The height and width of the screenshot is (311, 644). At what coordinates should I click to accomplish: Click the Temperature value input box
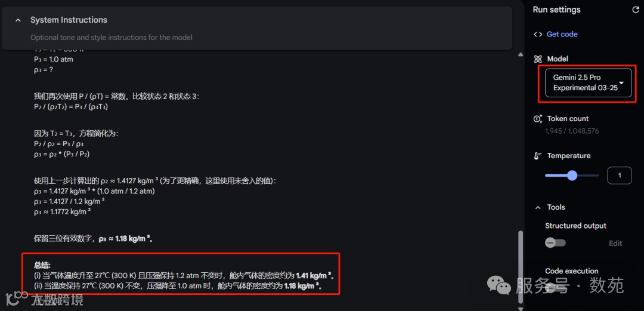point(620,175)
